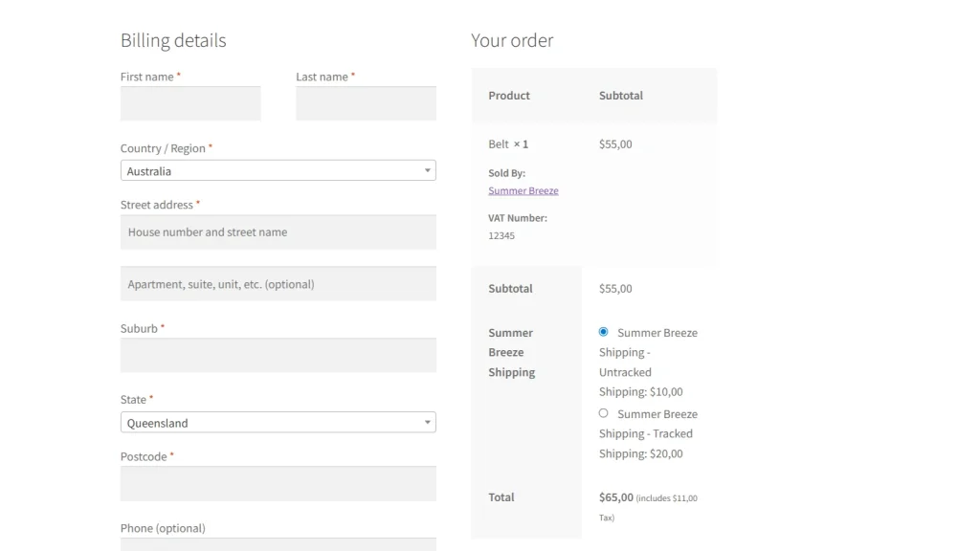Expand the State dropdown showing Queensland

point(278,422)
